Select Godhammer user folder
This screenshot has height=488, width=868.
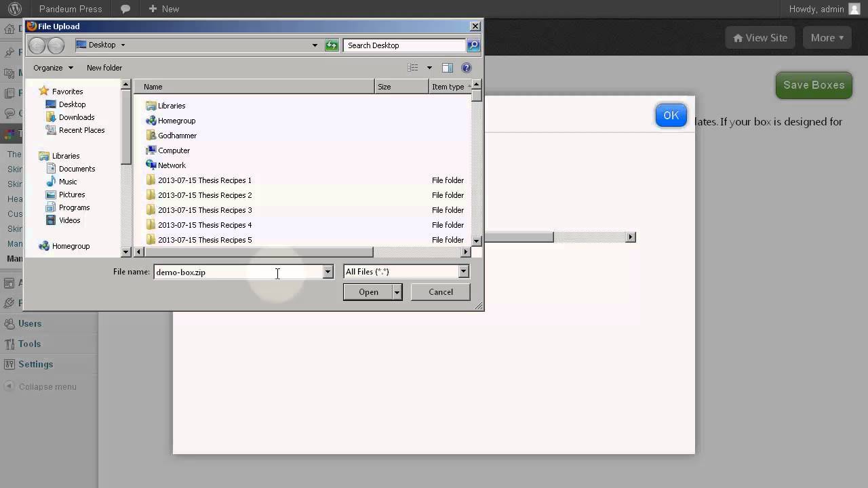coord(177,136)
